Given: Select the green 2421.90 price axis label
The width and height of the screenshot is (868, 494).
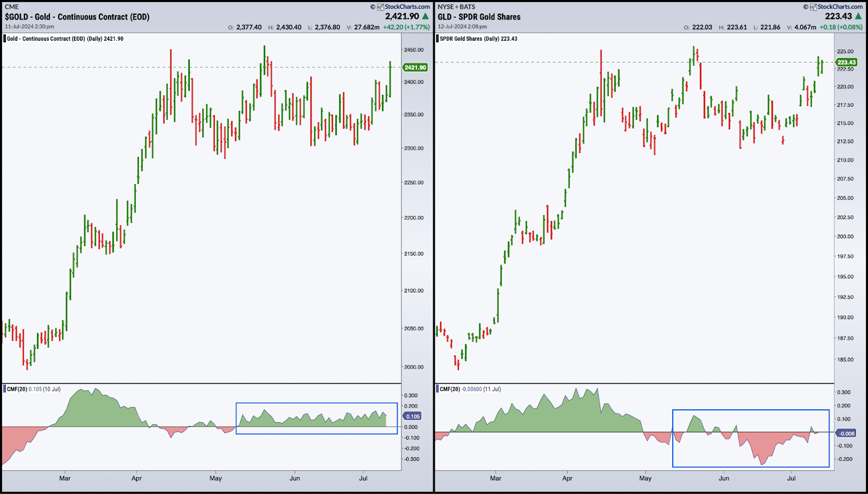Looking at the screenshot, I should click(415, 67).
